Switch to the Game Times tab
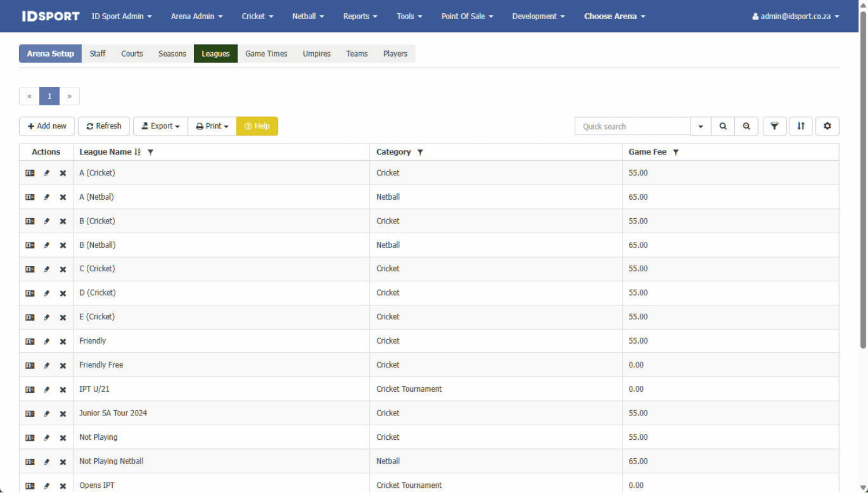Image resolution: width=868 pixels, height=493 pixels. click(266, 54)
